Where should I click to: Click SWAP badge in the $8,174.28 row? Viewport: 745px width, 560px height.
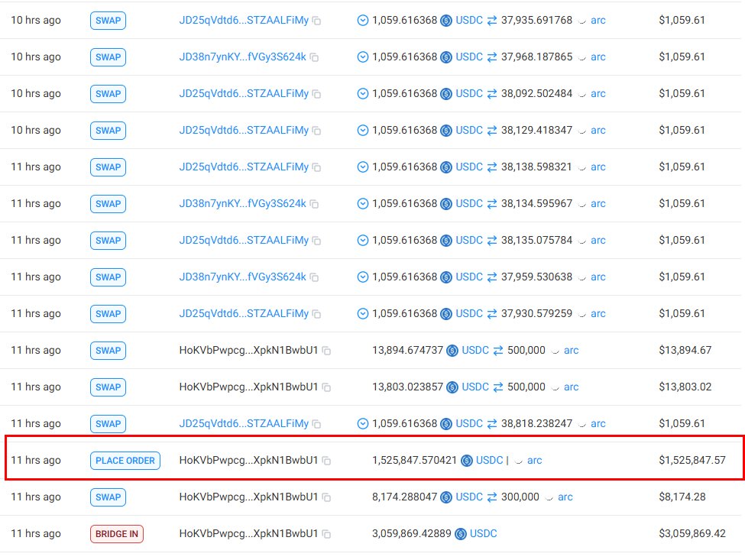pos(108,497)
